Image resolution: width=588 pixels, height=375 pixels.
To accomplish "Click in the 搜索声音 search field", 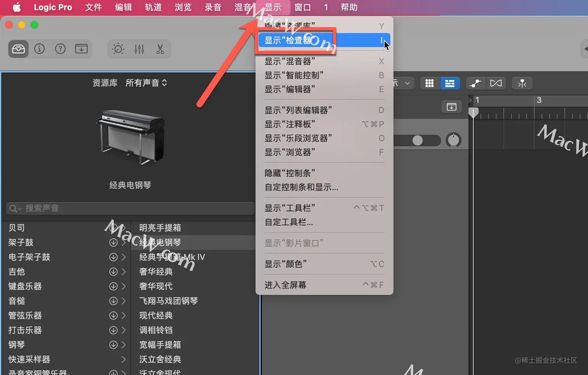I will tap(130, 209).
